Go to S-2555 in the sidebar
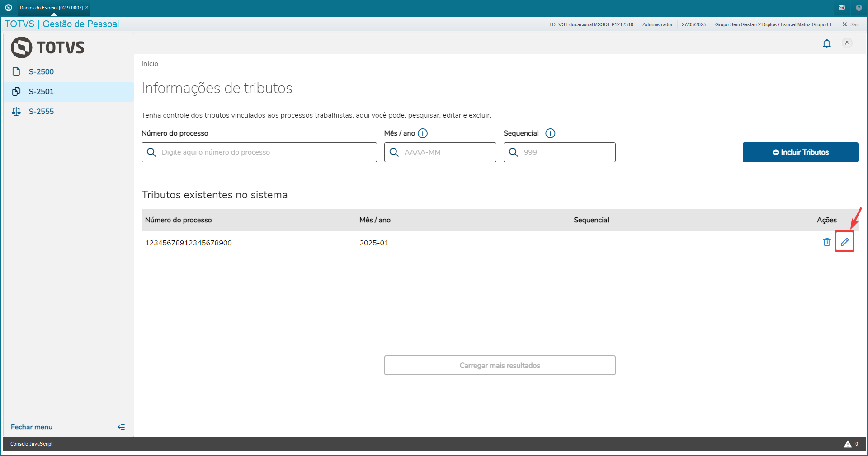The image size is (868, 456). point(41,111)
